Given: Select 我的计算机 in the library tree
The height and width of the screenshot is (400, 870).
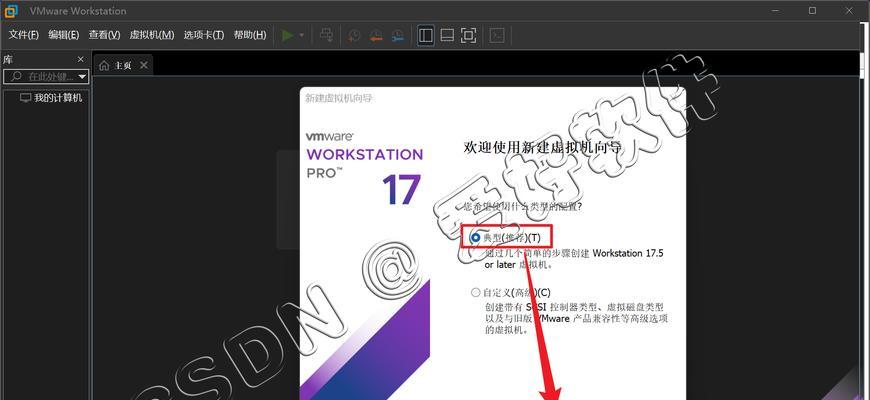Looking at the screenshot, I should coord(51,98).
